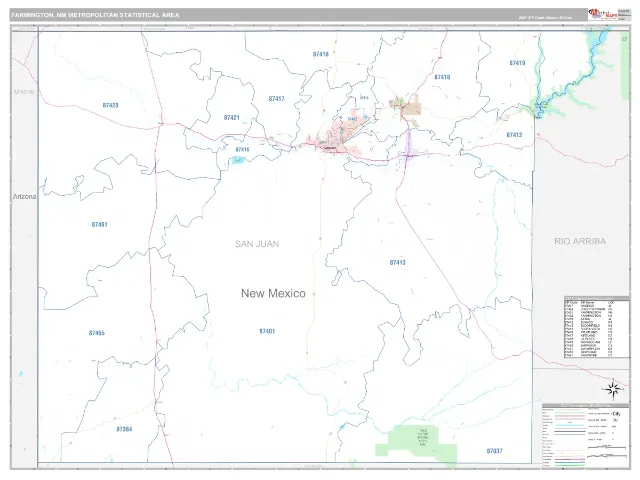Select ZIP code label 87455
The height and width of the screenshot is (480, 640).
(x=97, y=333)
